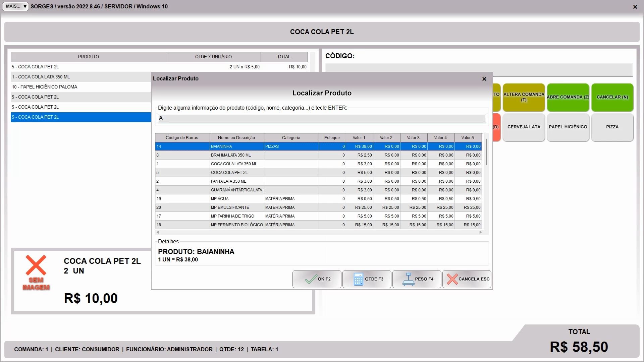
Task: Close the Localizar Produto dialog
Action: (484, 79)
